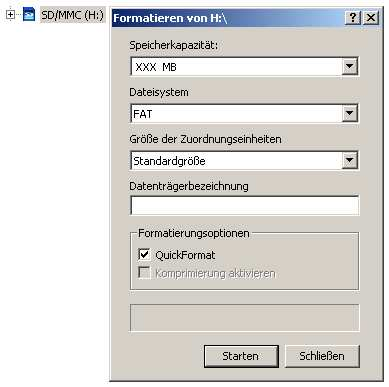
Task: Select the SD/MMC (H:) drive label
Action: 72,15
